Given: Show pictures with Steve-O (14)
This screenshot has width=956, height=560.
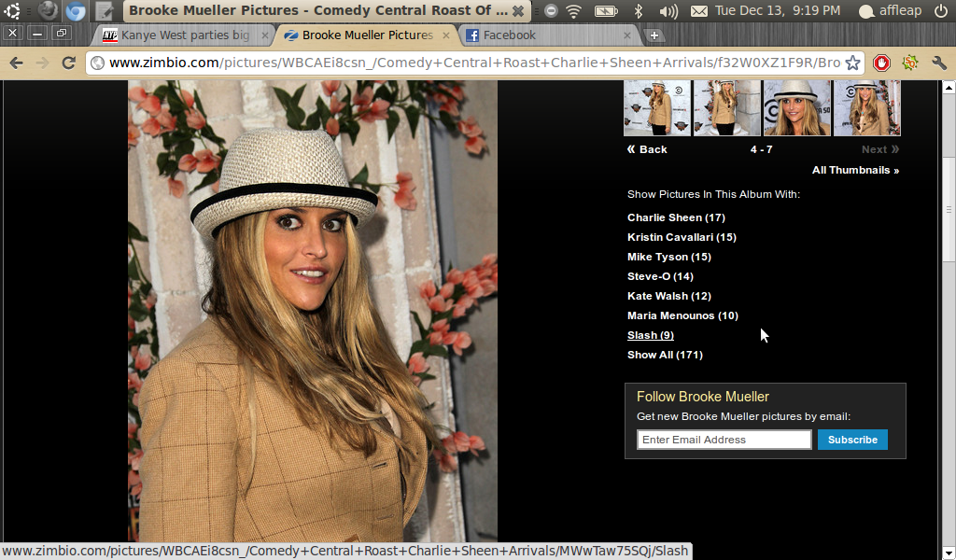Looking at the screenshot, I should pos(660,276).
